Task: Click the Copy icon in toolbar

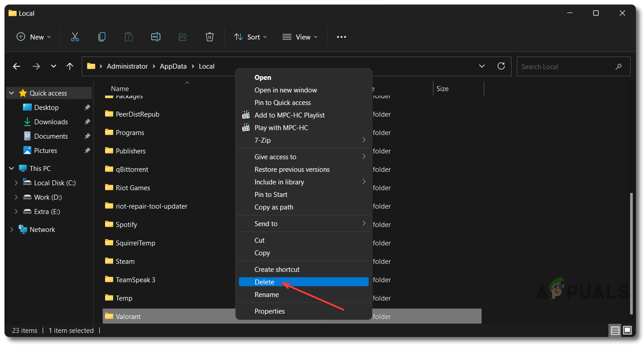Action: point(102,37)
